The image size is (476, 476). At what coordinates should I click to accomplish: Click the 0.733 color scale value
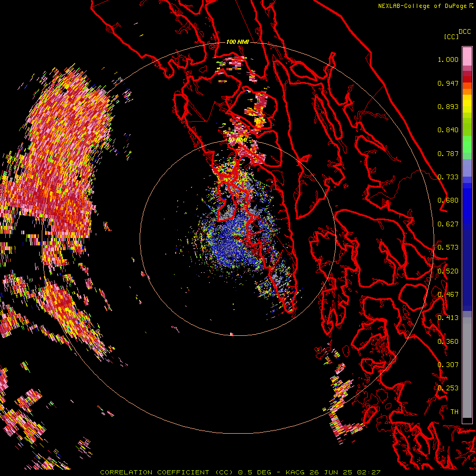[x=448, y=177]
